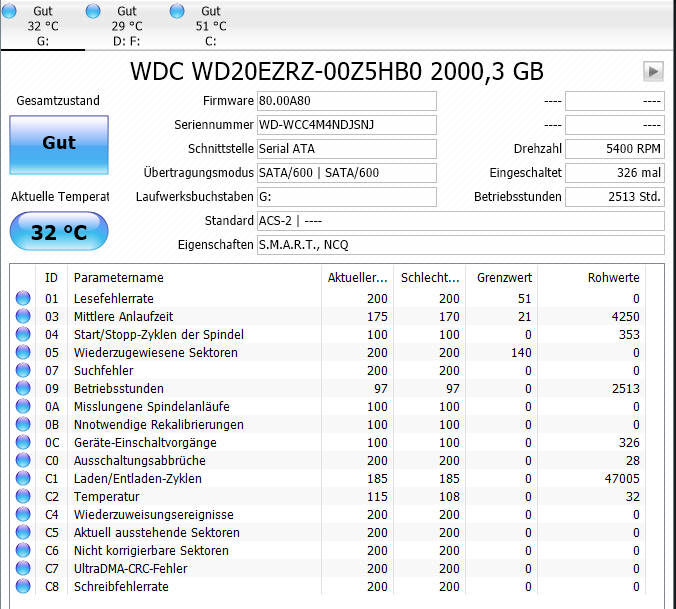Viewport: 676px width, 609px height.
Task: Click the Schlecht... column header
Action: [429, 278]
